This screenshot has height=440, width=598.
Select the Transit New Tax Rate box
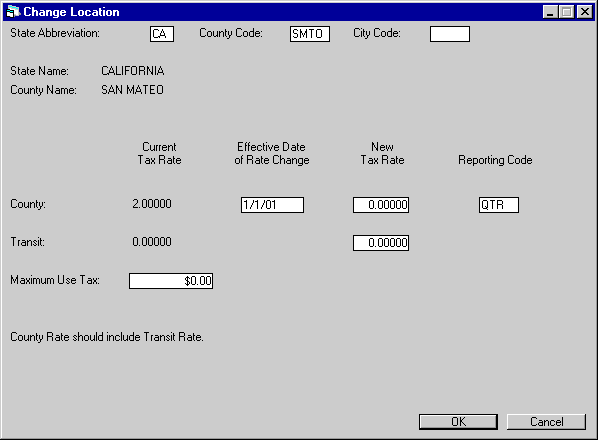381,243
